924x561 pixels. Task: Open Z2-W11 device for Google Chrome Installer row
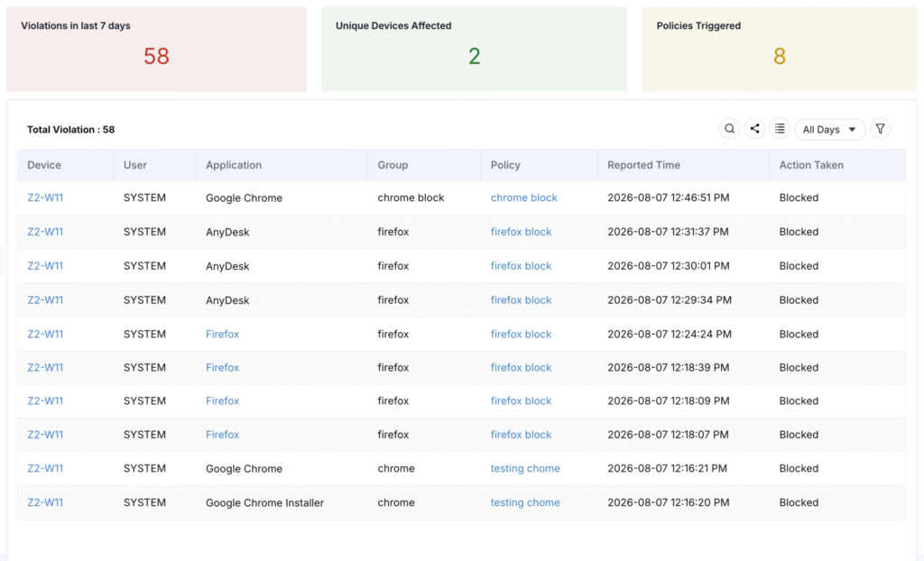[45, 502]
